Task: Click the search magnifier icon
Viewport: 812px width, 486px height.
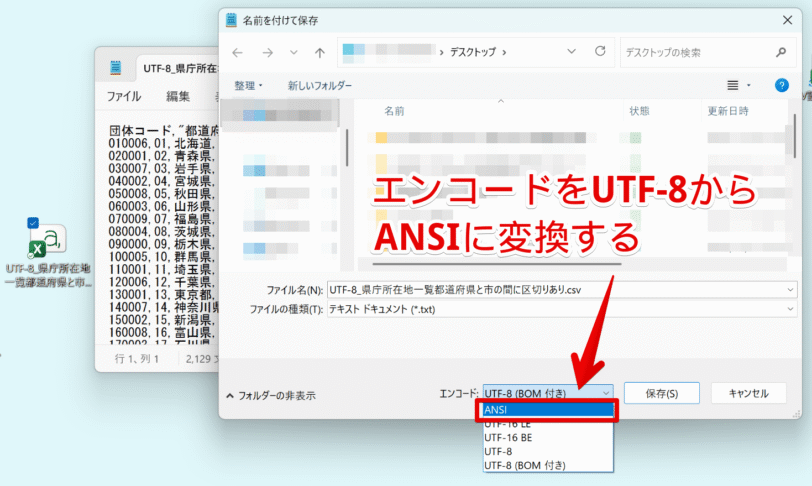Action: click(x=781, y=52)
